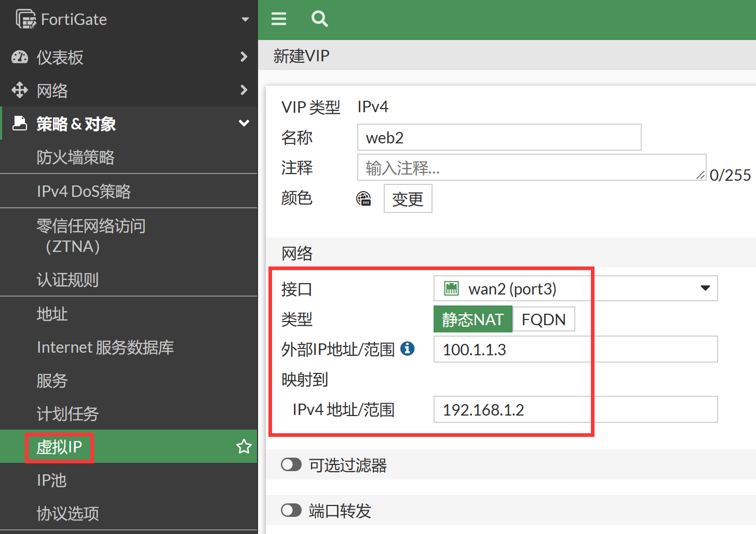Turn on the 端口转发 switch

coord(291,510)
